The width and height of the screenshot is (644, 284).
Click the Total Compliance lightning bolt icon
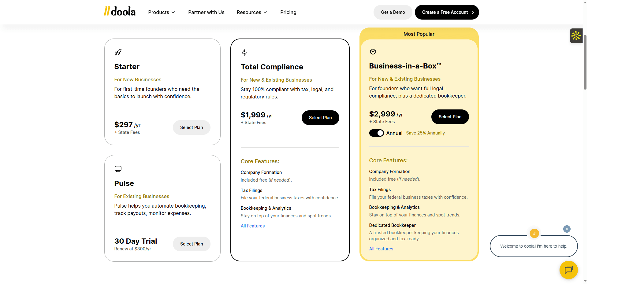244,53
